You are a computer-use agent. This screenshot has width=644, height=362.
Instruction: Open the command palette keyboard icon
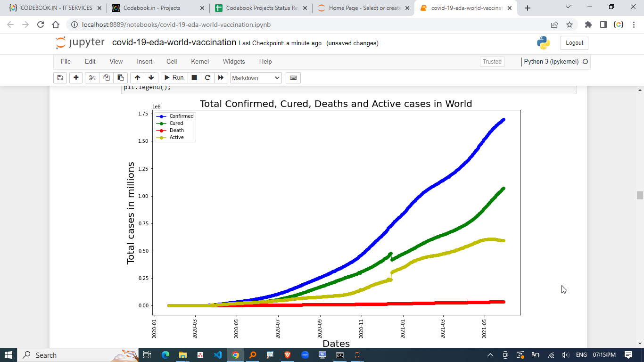coord(293,78)
